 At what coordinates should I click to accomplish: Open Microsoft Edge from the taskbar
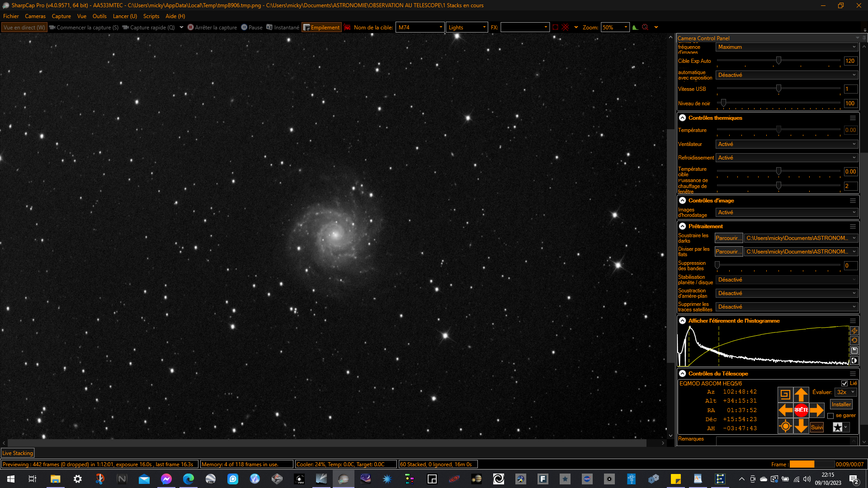pos(188,479)
